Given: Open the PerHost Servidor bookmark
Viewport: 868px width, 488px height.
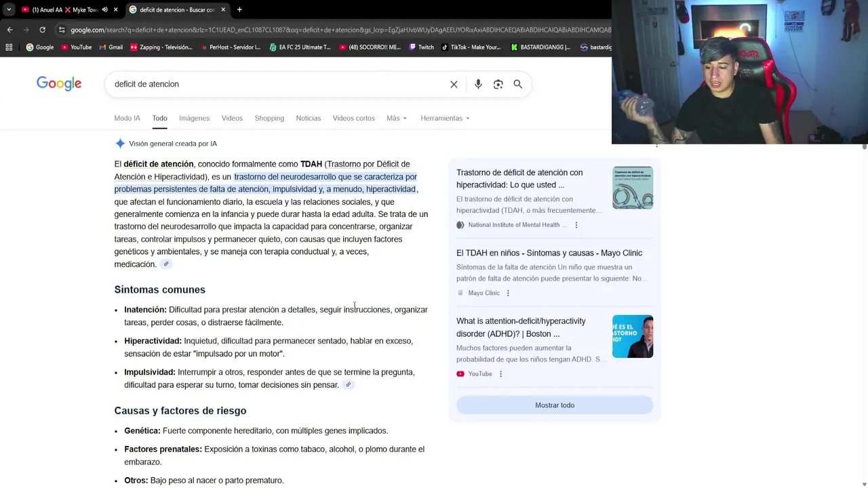Looking at the screenshot, I should click(x=230, y=47).
